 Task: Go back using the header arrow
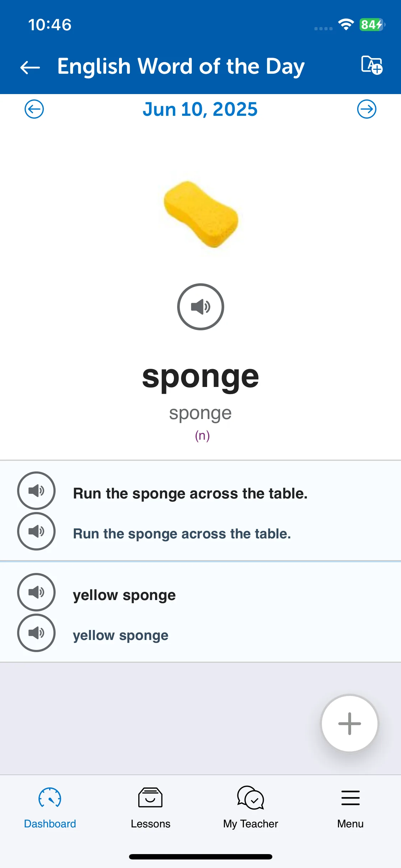[30, 67]
